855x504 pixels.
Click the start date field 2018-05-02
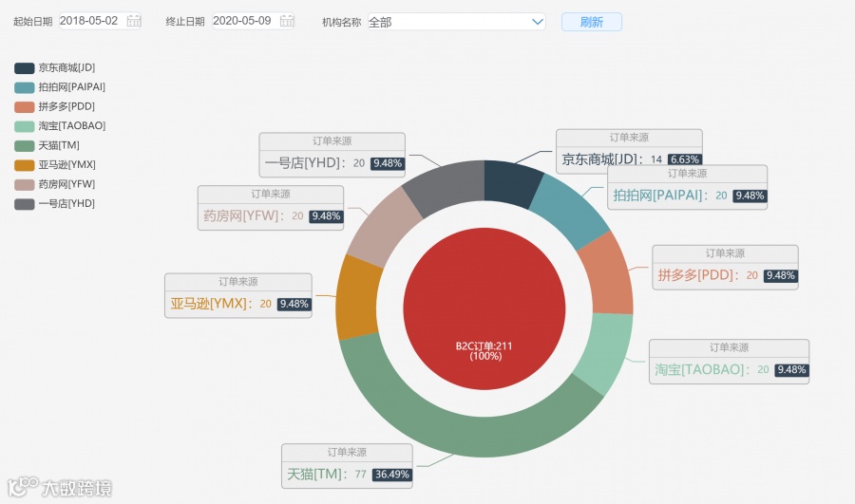tap(100, 21)
